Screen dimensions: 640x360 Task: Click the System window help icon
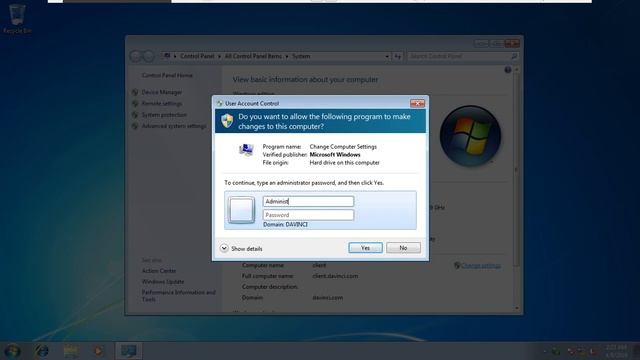click(x=508, y=70)
